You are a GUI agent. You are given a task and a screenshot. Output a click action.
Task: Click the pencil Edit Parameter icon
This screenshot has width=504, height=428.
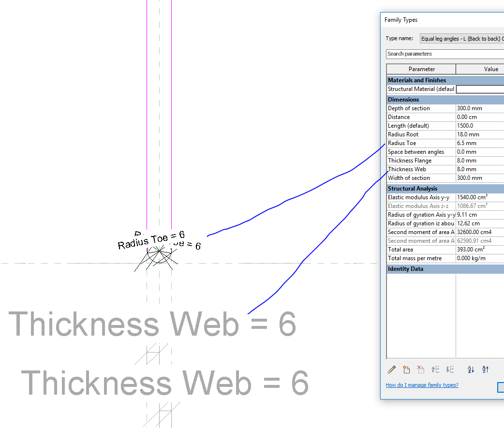pos(392,369)
